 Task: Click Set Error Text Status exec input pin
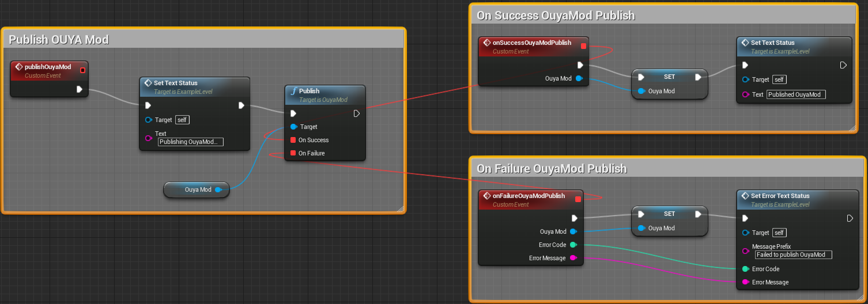745,218
